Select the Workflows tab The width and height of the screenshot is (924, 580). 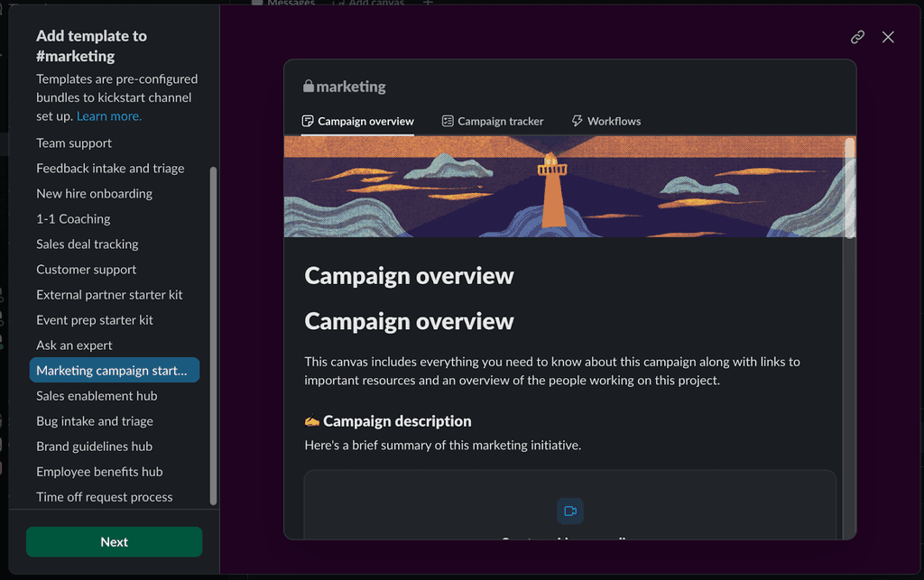606,120
